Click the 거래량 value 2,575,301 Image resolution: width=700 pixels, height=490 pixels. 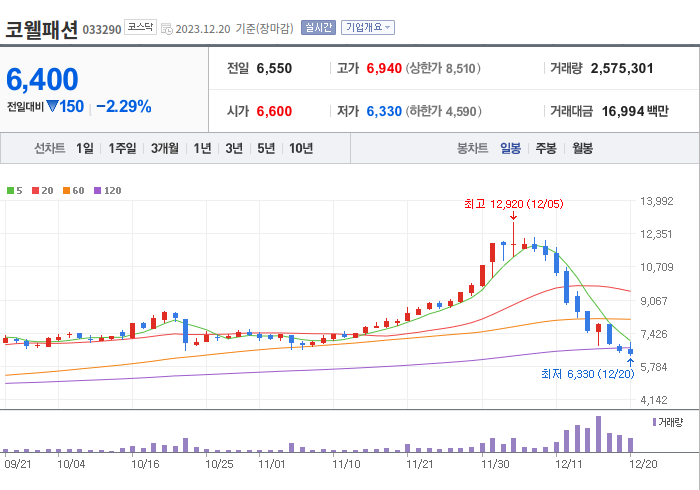coord(622,68)
